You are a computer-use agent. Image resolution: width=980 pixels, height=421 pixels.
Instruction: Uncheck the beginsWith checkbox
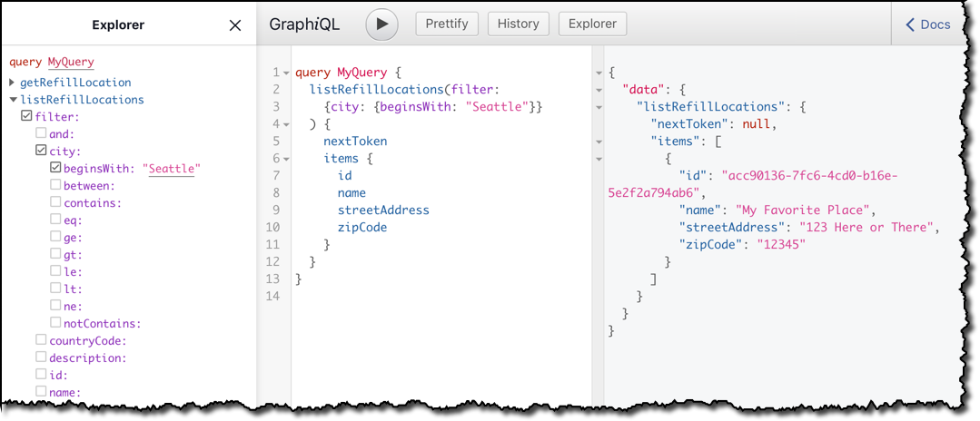coord(55,167)
